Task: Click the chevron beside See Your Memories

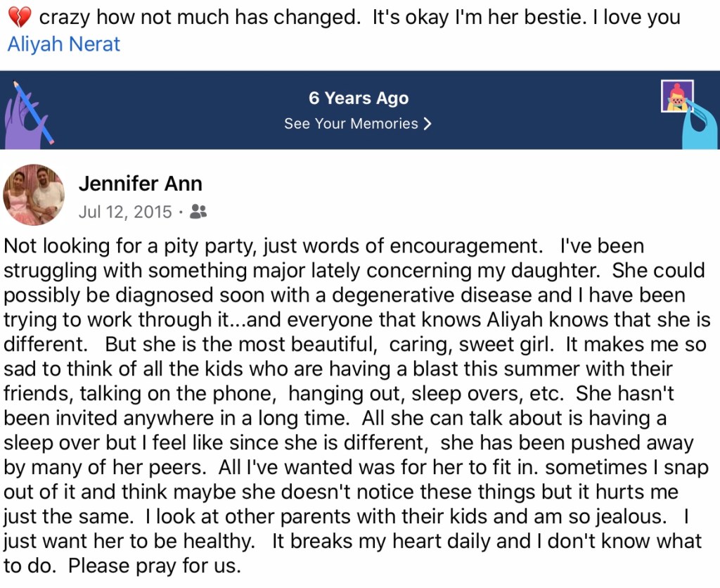Action: pos(427,124)
